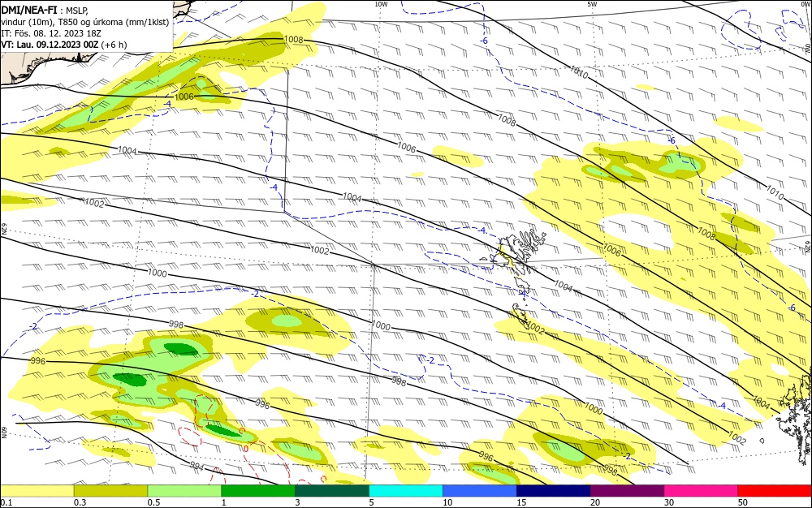812x508 pixels.
Task: Click the olive 0.3–0.5 legend color segment
Action: 110,491
